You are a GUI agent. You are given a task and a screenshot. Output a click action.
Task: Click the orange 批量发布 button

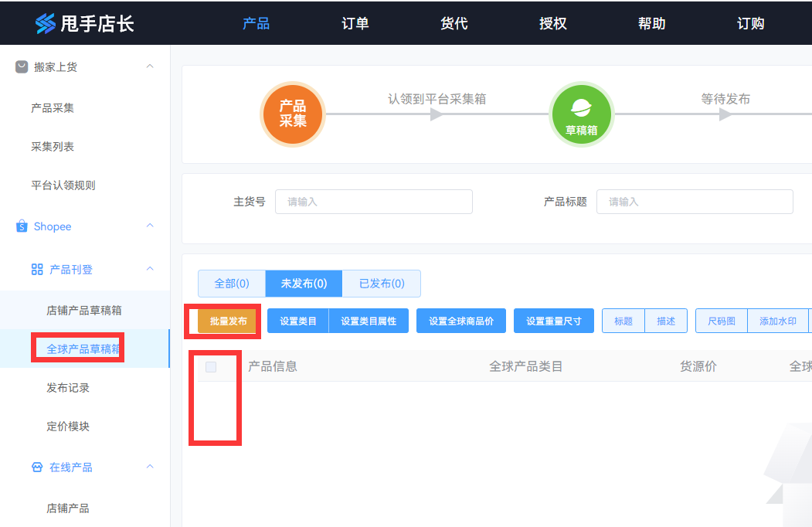pos(228,321)
